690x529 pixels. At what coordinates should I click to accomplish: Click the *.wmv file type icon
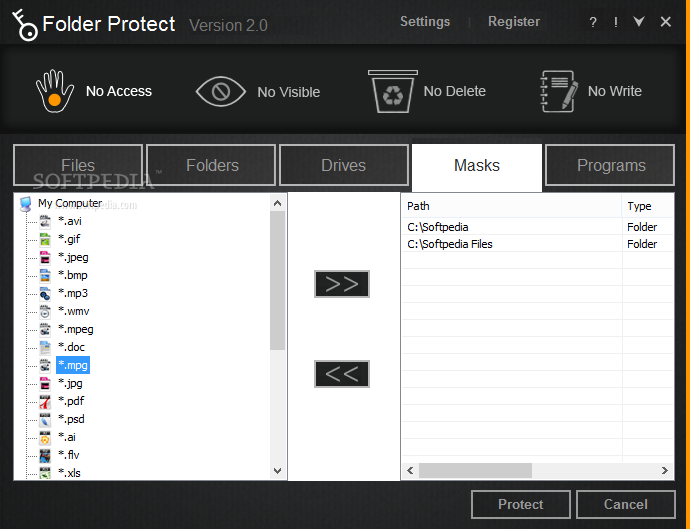pos(45,312)
